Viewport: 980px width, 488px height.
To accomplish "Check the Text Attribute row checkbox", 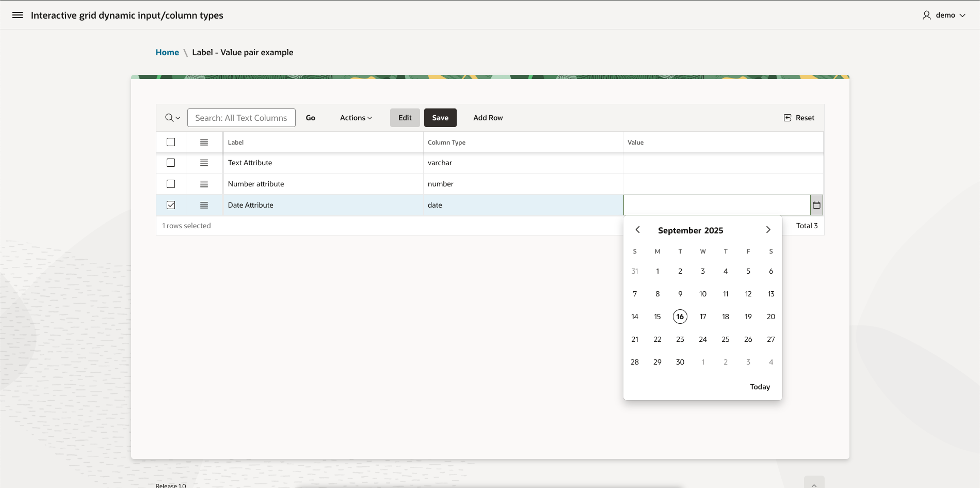I will click(171, 163).
